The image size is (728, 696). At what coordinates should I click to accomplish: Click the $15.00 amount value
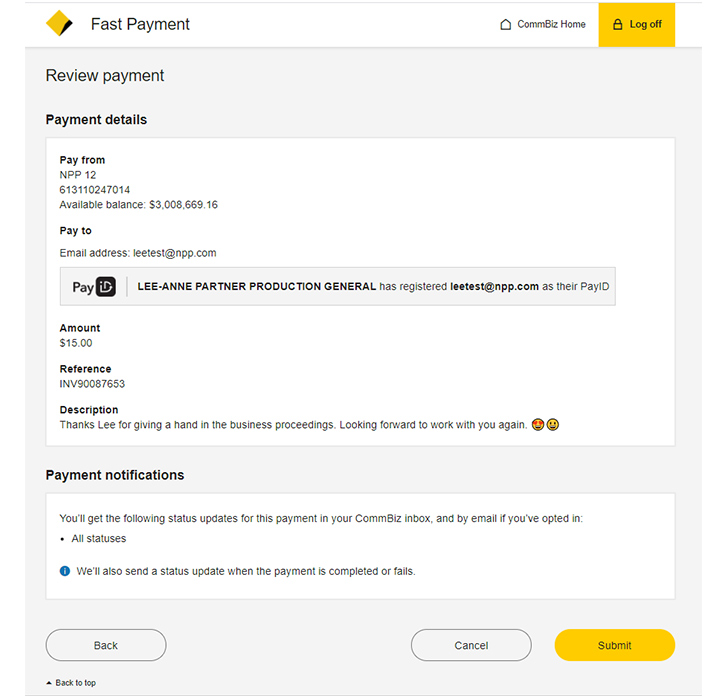[x=76, y=343]
